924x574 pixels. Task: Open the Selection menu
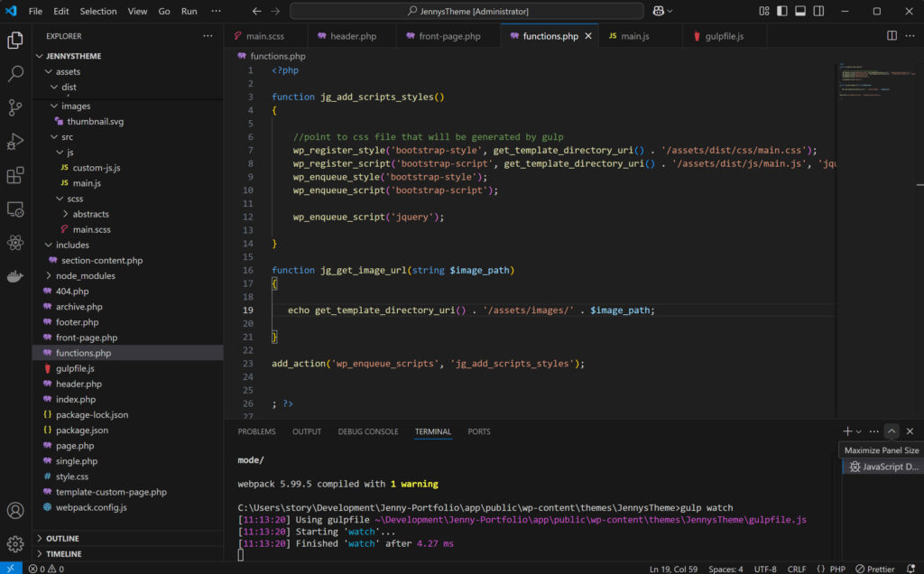pos(97,11)
